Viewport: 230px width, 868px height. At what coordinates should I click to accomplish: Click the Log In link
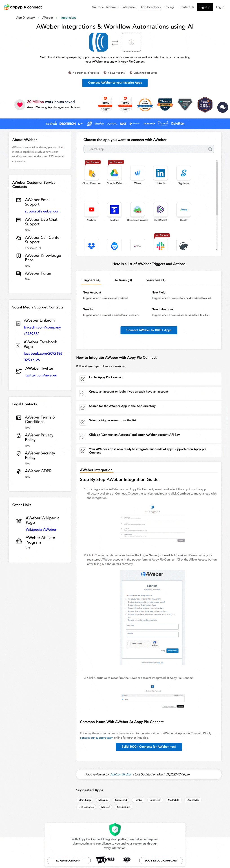click(220, 7)
